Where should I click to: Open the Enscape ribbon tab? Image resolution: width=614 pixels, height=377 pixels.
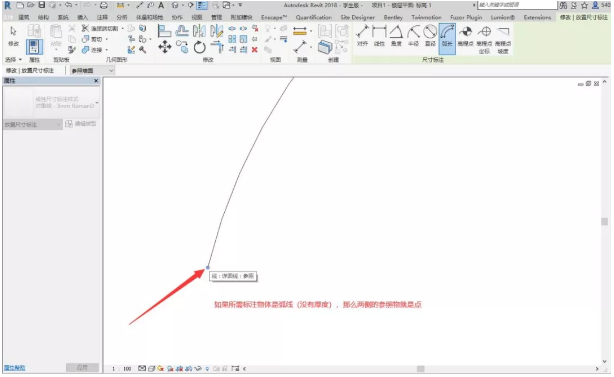click(x=274, y=17)
